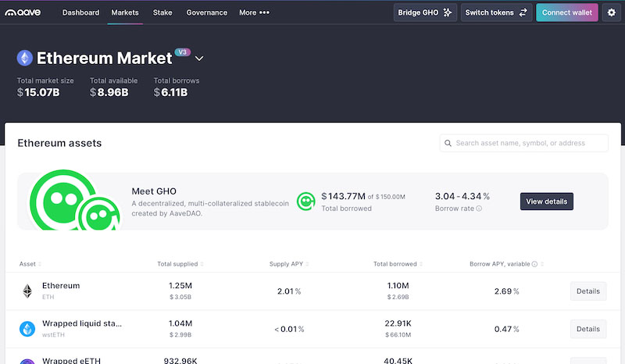This screenshot has width=625, height=364.
Task: Click the Ethereum asset name
Action: [61, 285]
